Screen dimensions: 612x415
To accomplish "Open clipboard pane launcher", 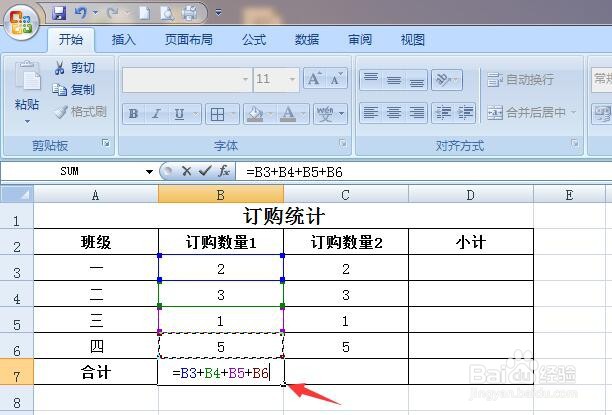I will [105, 143].
